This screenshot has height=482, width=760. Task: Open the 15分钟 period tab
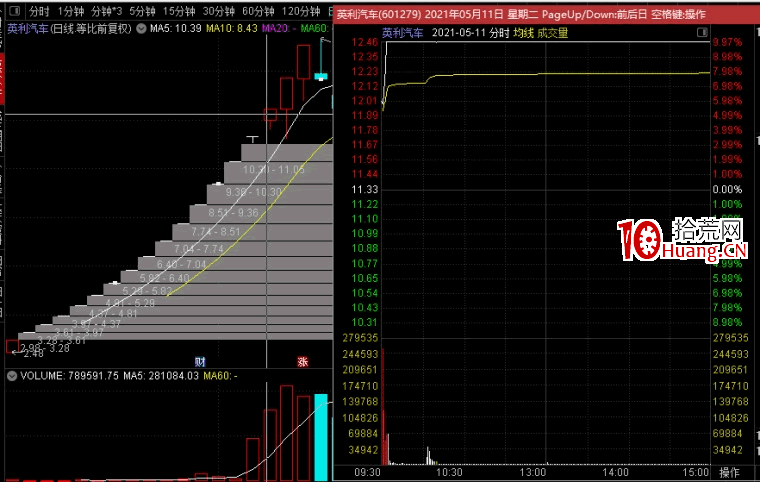point(179,11)
